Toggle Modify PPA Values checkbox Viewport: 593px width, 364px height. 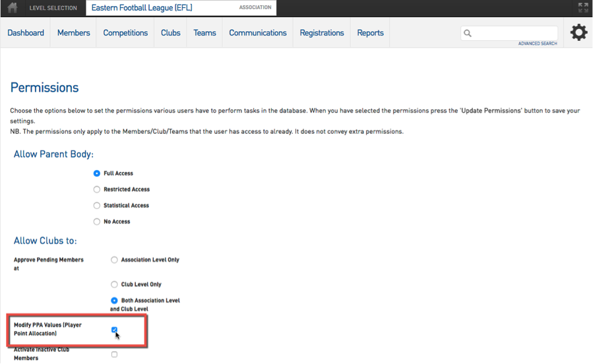(114, 330)
